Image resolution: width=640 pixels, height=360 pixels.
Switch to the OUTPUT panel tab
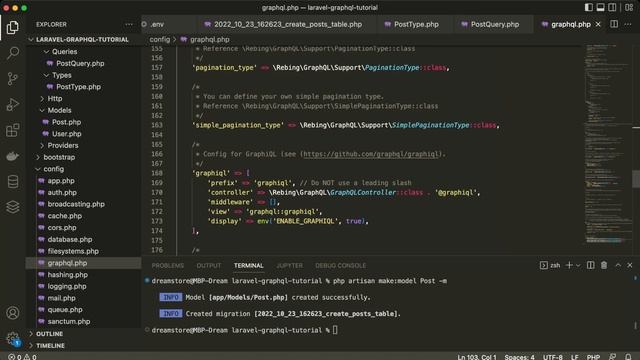click(209, 266)
